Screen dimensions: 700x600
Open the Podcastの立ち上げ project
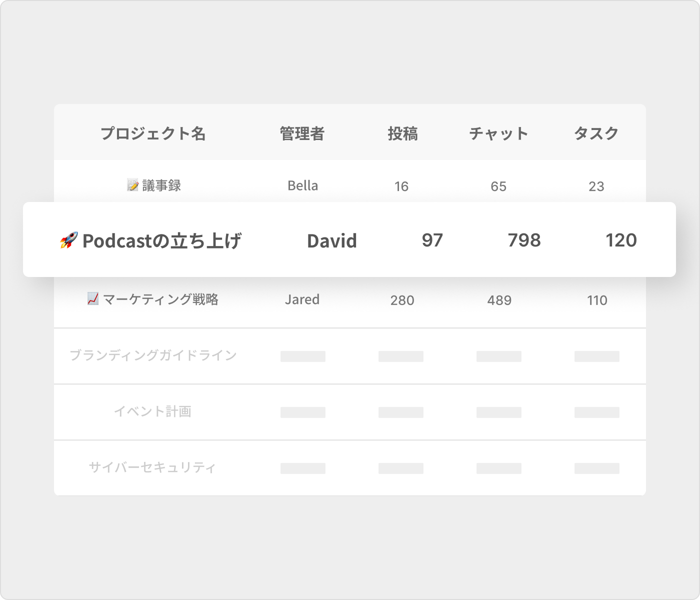pos(161,240)
